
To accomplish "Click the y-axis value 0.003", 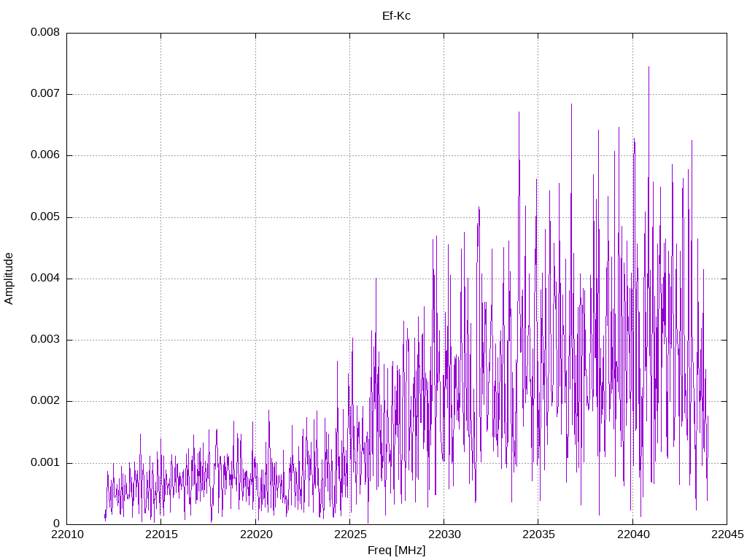I will (x=45, y=340).
